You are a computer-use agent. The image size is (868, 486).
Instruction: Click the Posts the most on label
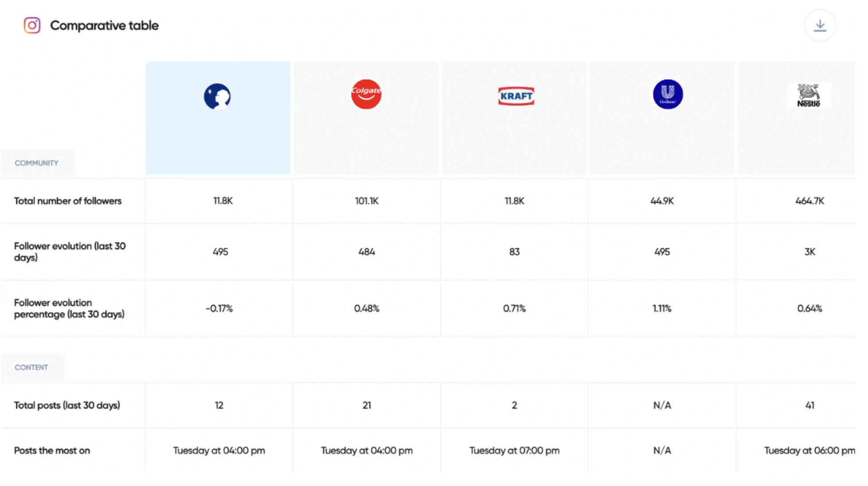pyautogui.click(x=52, y=451)
